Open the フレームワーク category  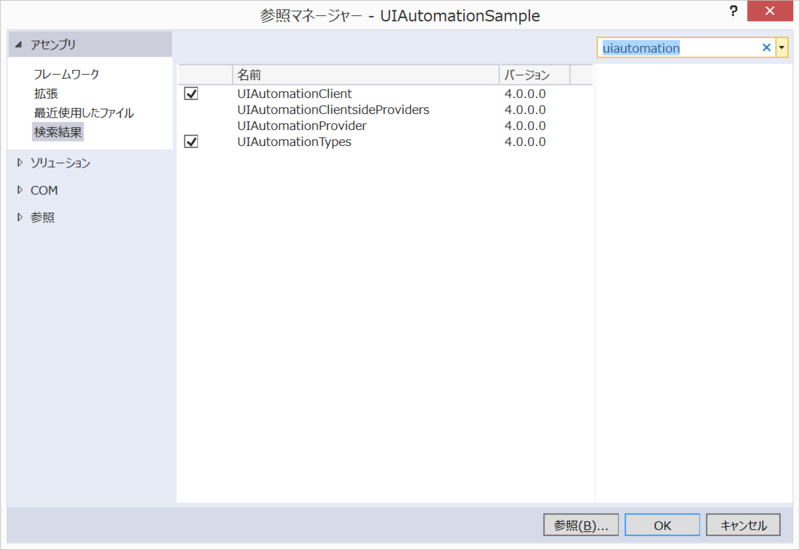pyautogui.click(x=66, y=74)
